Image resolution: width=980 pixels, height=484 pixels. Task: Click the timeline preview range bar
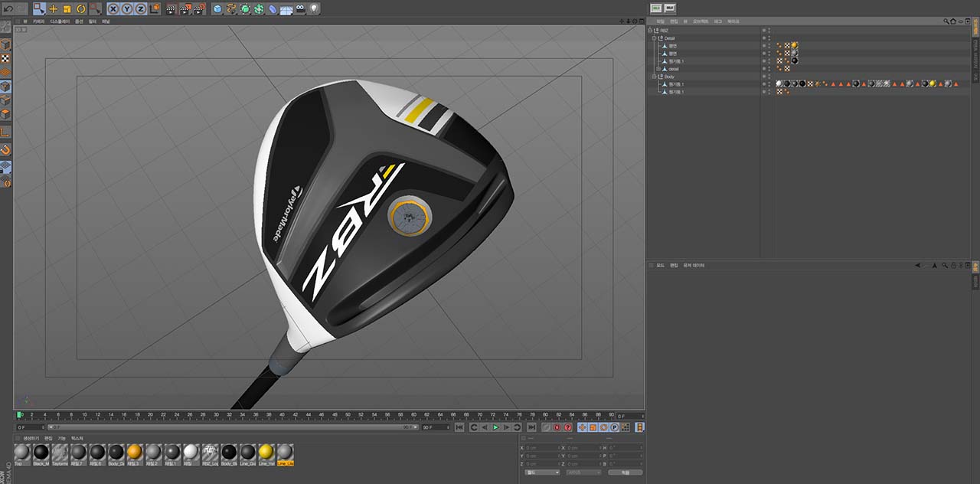click(x=232, y=427)
